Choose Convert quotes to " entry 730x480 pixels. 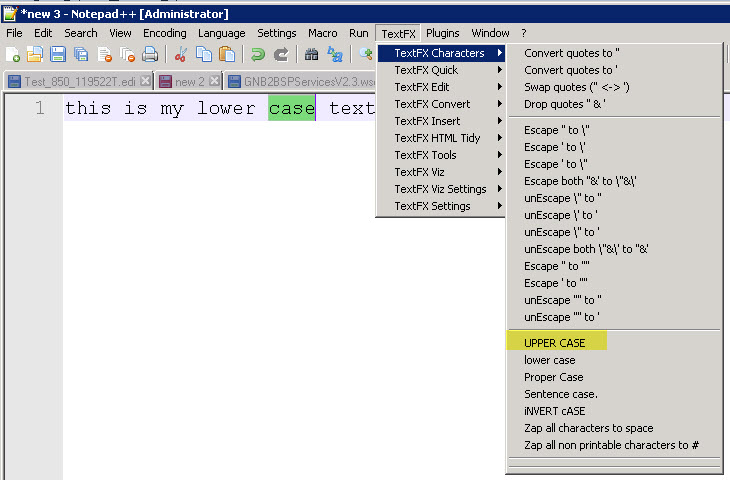pyautogui.click(x=614, y=53)
